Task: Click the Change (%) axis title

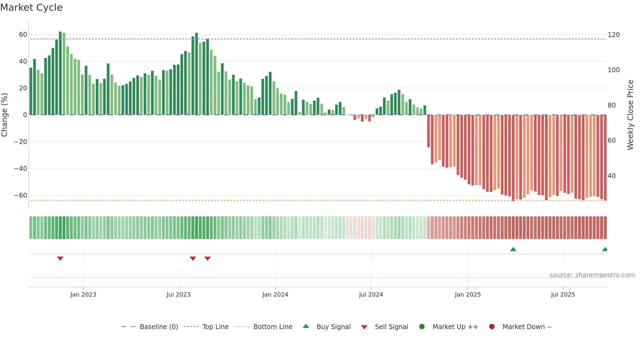Action: pyautogui.click(x=5, y=115)
